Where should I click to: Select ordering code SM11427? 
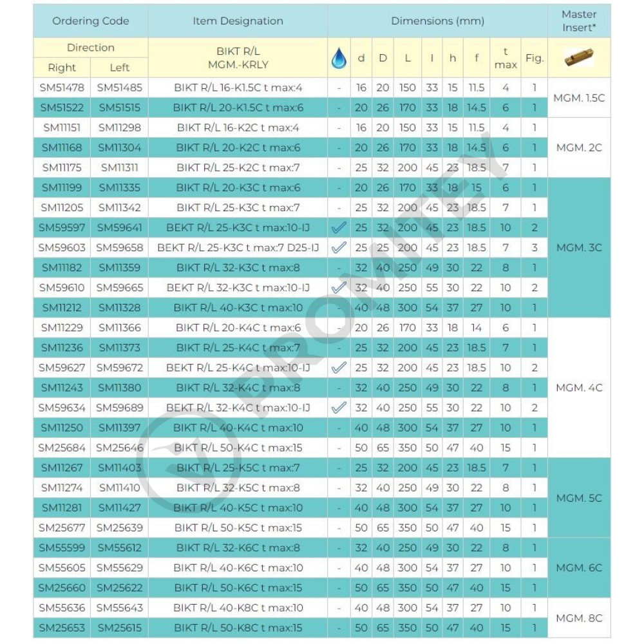pyautogui.click(x=120, y=507)
